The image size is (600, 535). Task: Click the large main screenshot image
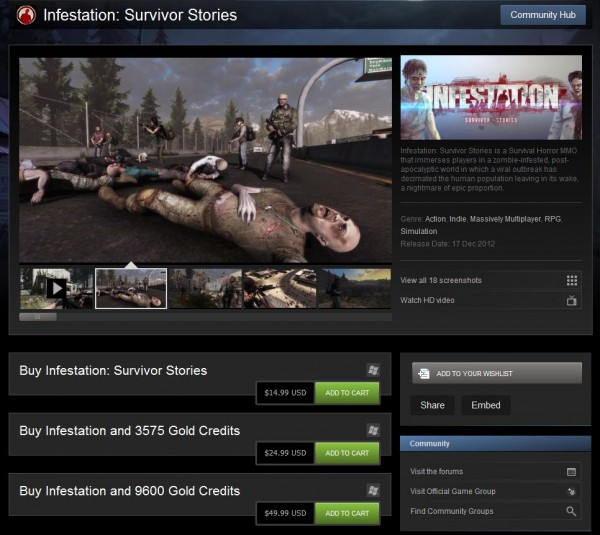[x=205, y=160]
